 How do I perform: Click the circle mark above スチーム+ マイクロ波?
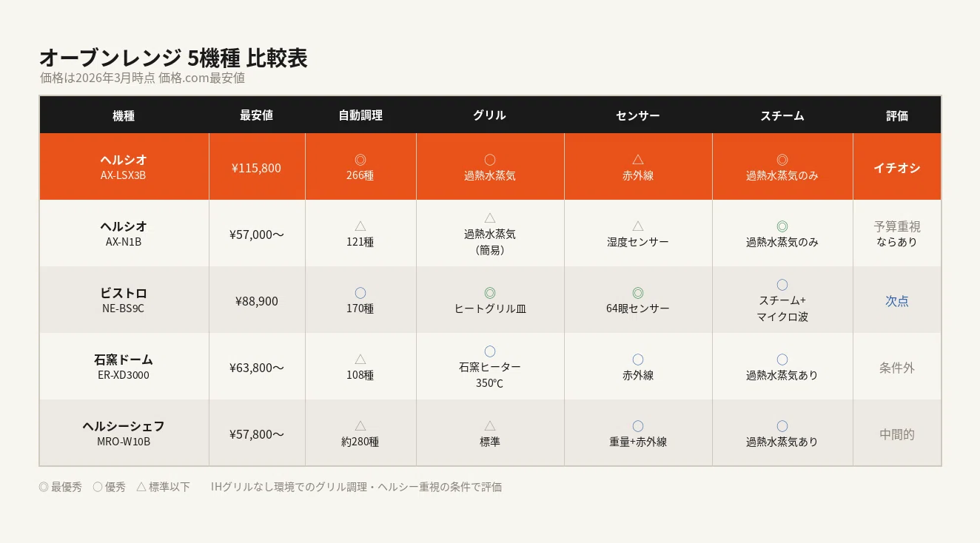coord(782,285)
